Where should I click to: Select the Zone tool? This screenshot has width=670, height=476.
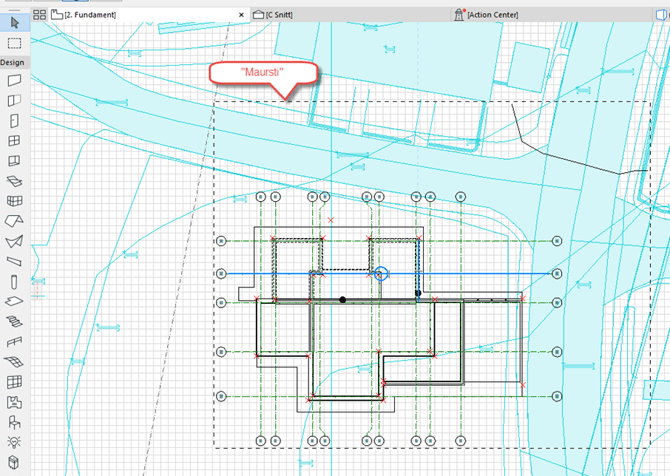[x=14, y=402]
